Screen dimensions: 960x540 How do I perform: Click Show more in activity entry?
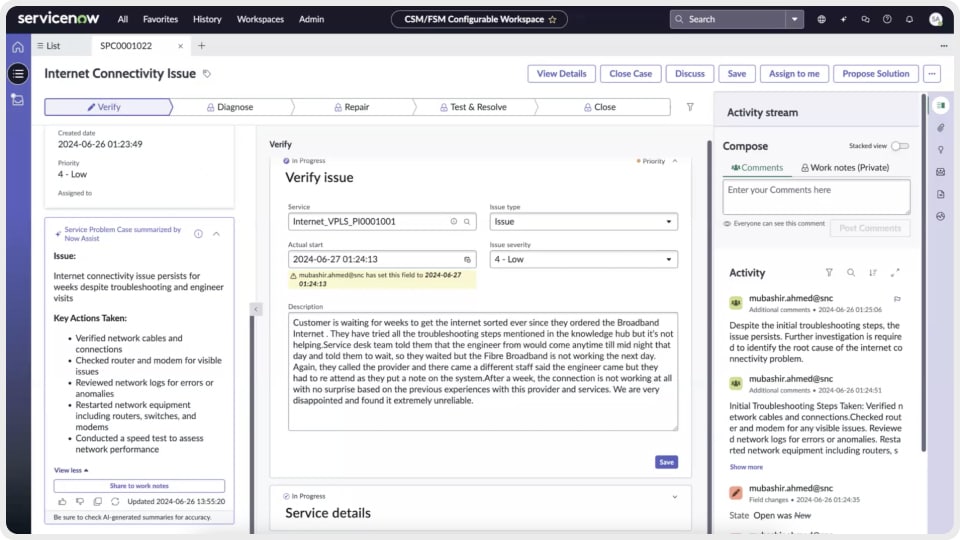coord(746,467)
